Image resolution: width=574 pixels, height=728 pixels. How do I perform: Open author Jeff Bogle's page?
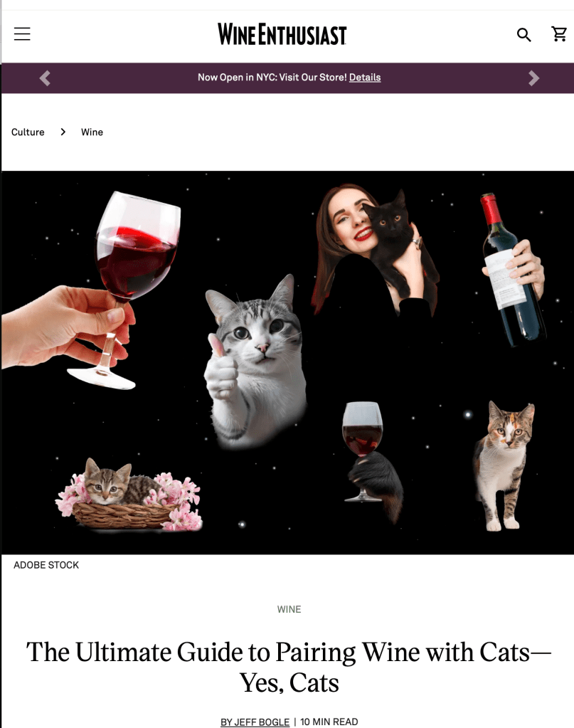[255, 722]
